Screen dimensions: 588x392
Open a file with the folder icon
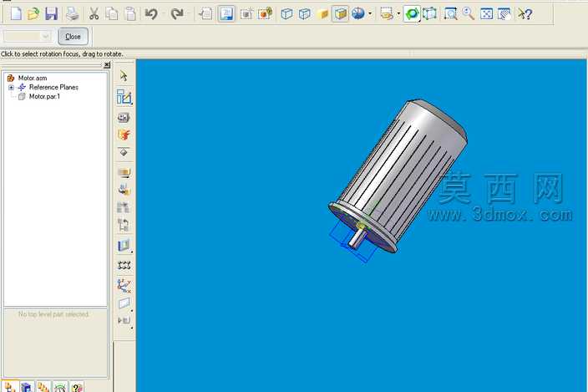click(x=33, y=14)
